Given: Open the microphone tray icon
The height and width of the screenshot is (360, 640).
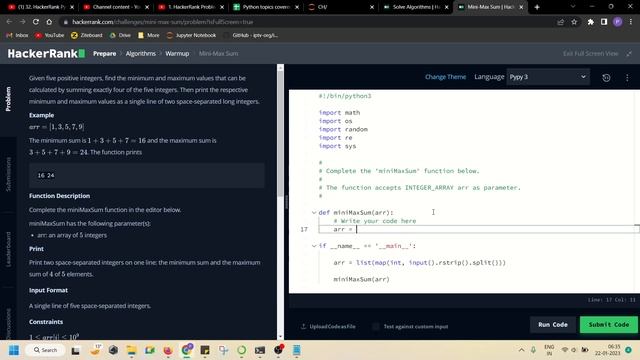Looking at the screenshot, I should point(533,350).
